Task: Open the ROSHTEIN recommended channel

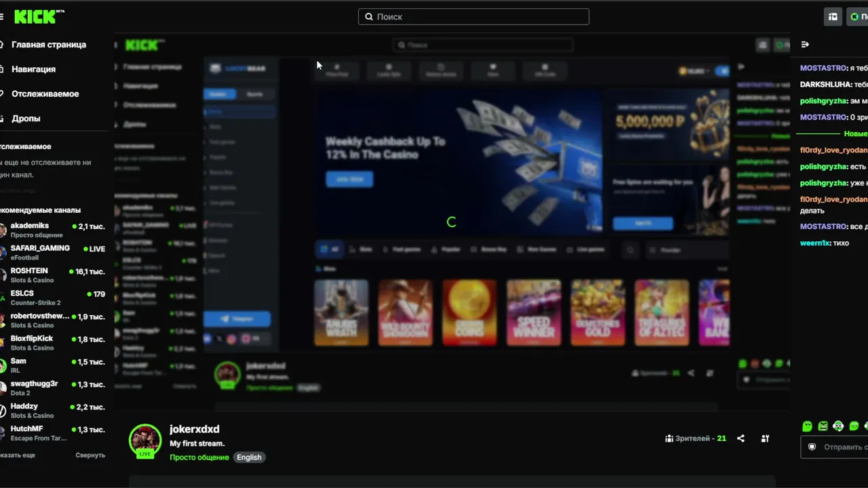Action: (x=53, y=275)
